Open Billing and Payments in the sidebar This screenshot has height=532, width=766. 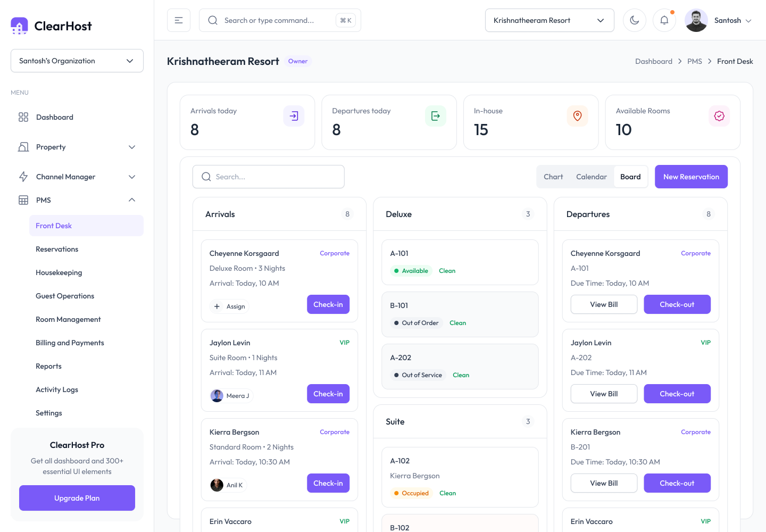point(86,343)
